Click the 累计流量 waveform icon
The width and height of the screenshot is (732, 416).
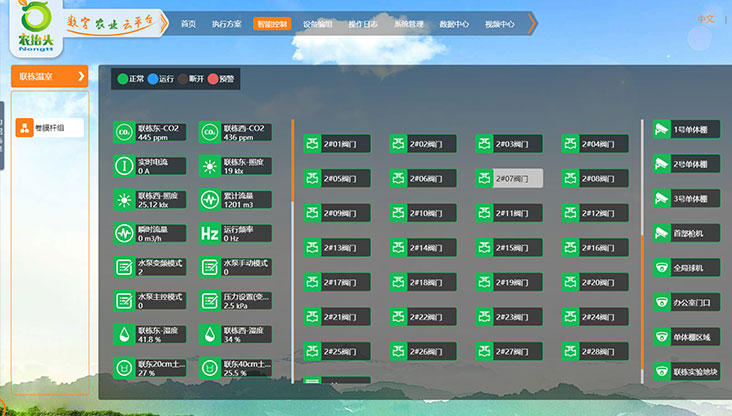(209, 200)
